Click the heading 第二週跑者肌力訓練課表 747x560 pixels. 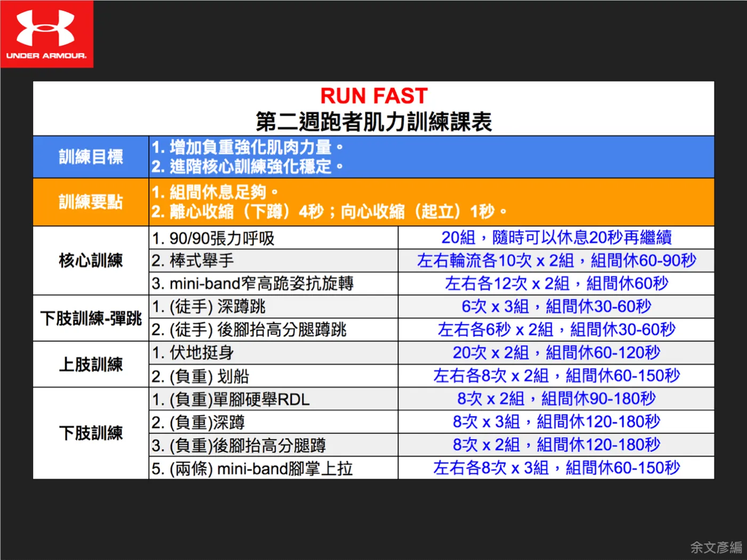pos(373,122)
